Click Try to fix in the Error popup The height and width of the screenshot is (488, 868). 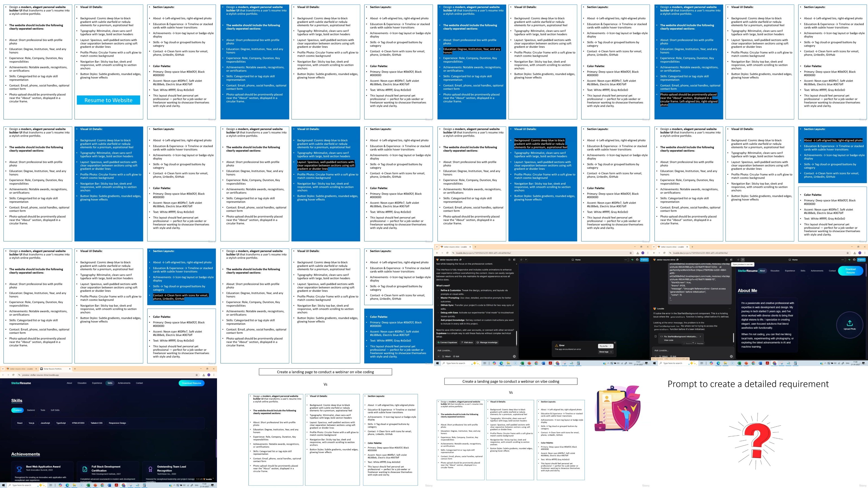tap(606, 346)
